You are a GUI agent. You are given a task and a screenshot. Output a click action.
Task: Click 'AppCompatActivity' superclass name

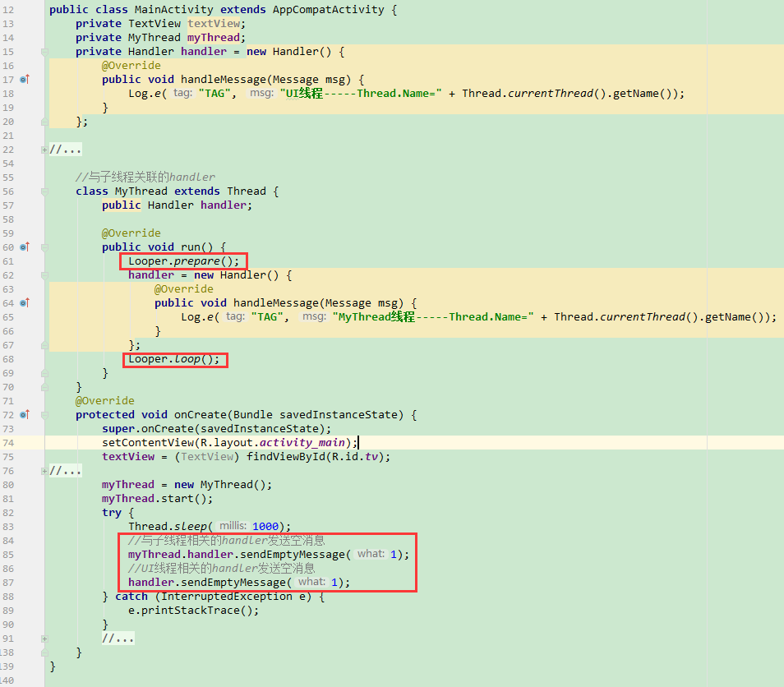329,10
